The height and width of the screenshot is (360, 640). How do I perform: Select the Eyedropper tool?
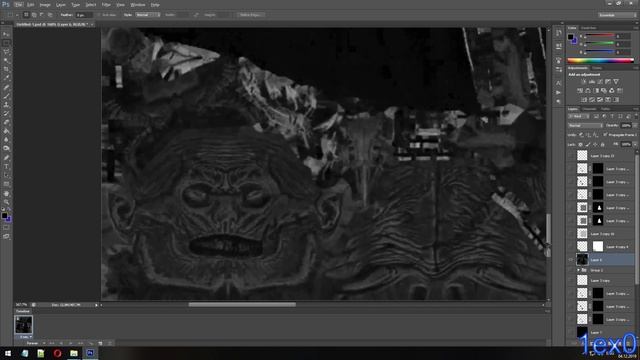coord(6,78)
